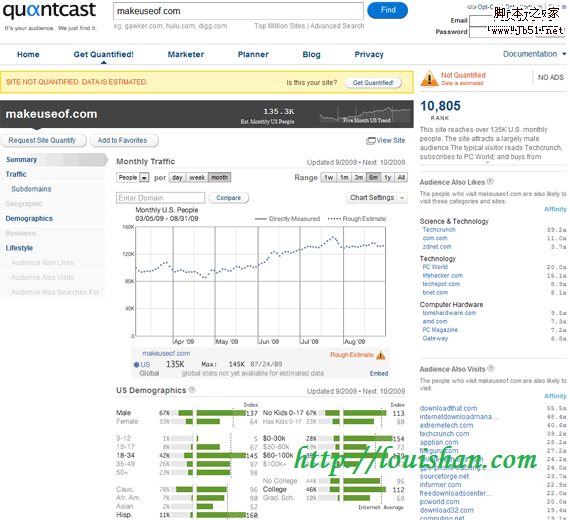570x520 pixels.
Task: Open Top Million Sites link
Action: (x=280, y=26)
